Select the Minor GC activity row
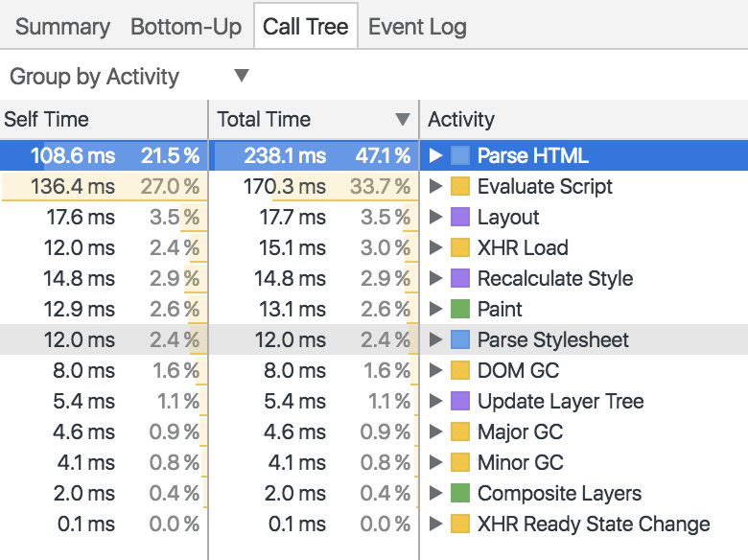Image resolution: width=748 pixels, height=560 pixels. pyautogui.click(x=520, y=462)
